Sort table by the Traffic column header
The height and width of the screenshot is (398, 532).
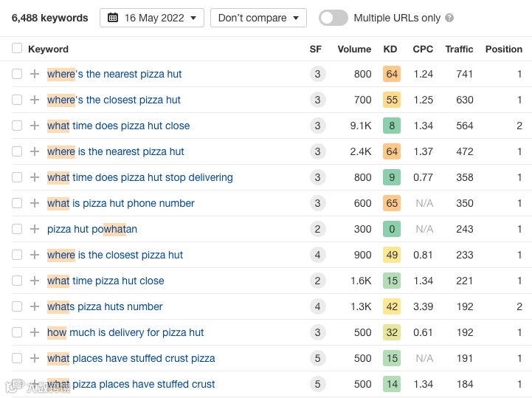tap(459, 49)
